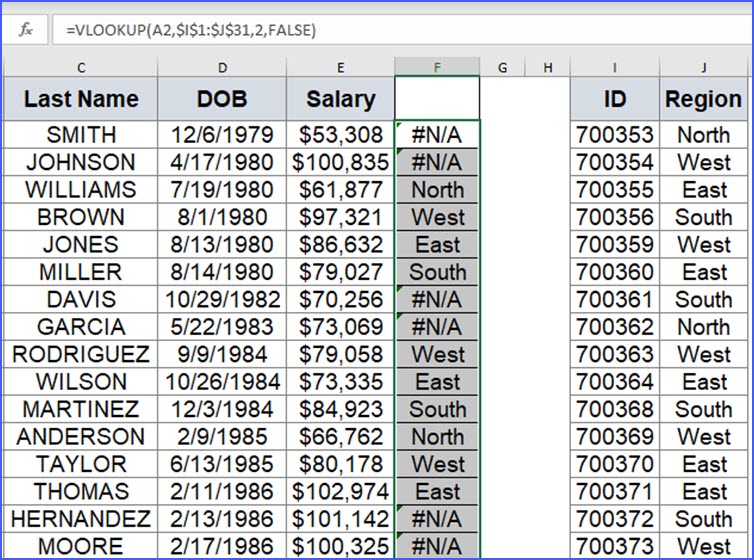Click Region North beside ID 700362

pyautogui.click(x=704, y=326)
